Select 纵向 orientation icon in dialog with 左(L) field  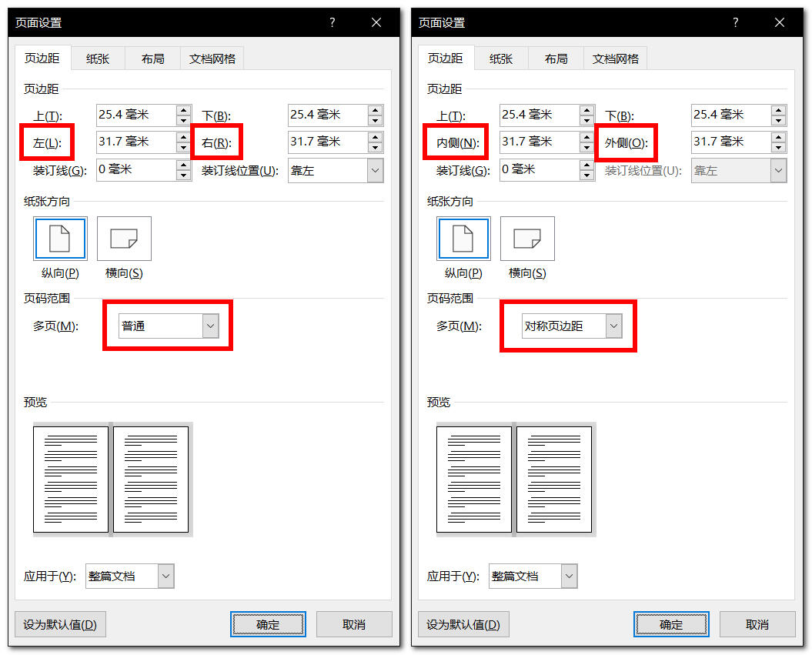(x=60, y=239)
